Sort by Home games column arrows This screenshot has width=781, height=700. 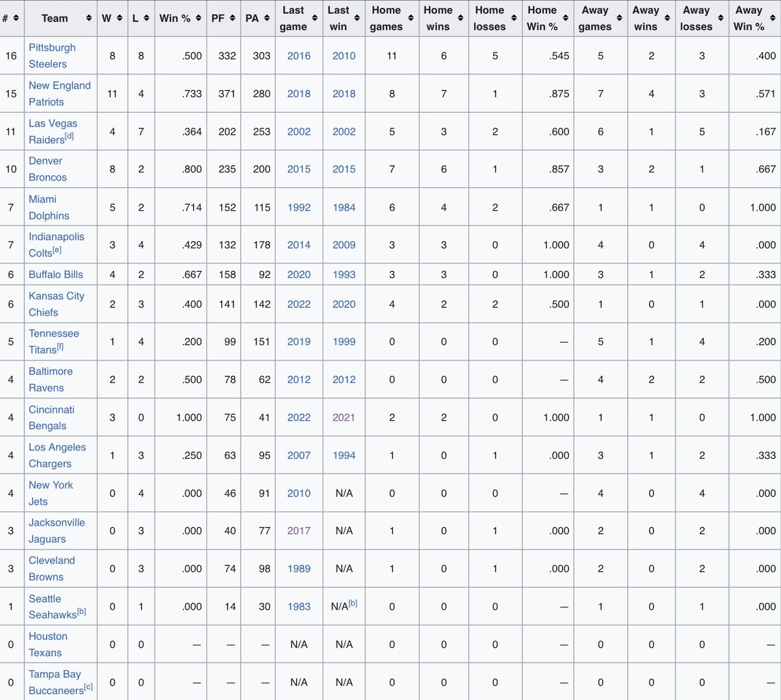(410, 18)
